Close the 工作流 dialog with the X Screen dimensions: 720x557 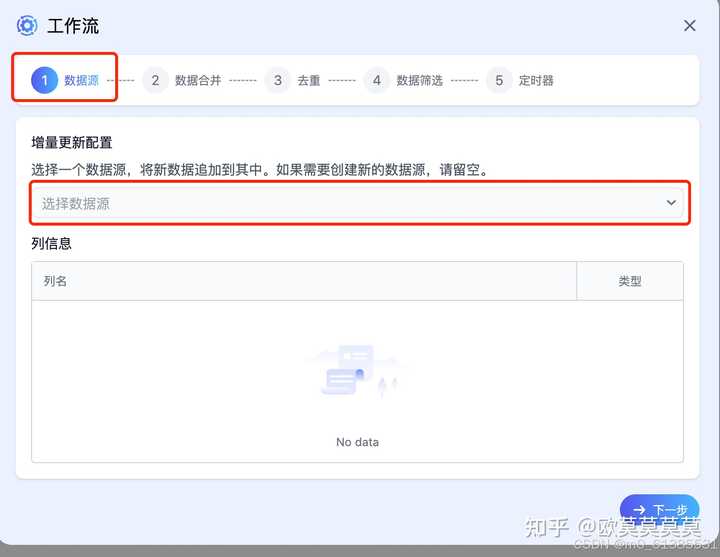click(689, 26)
